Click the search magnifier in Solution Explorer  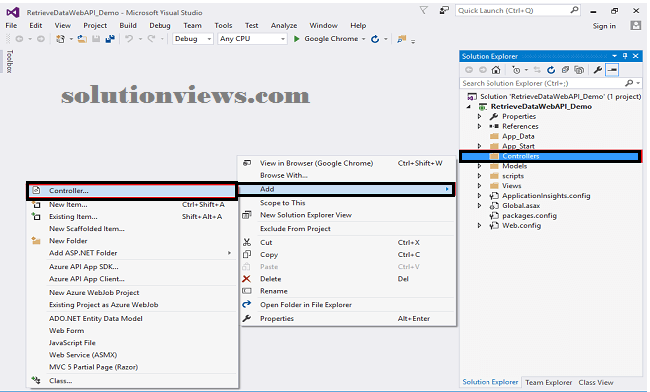click(629, 83)
